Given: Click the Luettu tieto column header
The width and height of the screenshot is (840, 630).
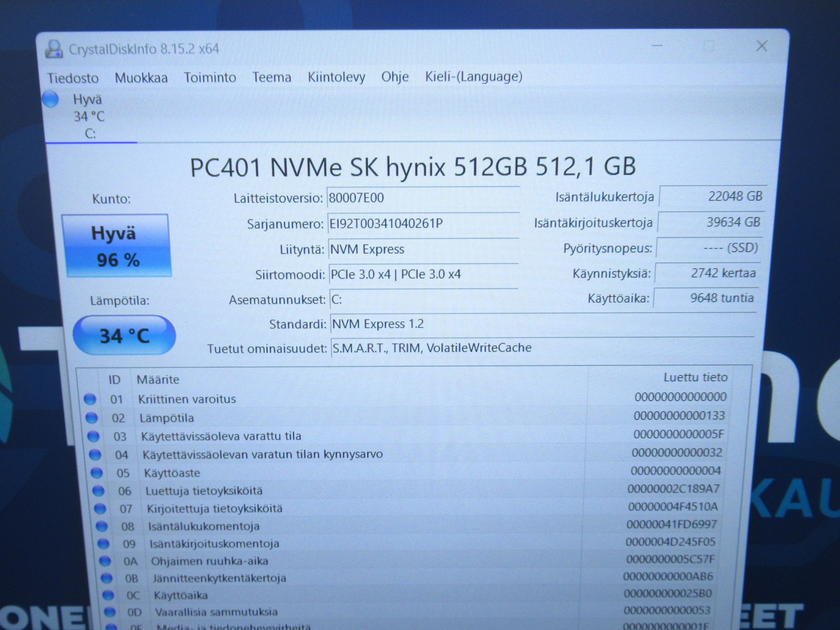Looking at the screenshot, I should coord(696,377).
